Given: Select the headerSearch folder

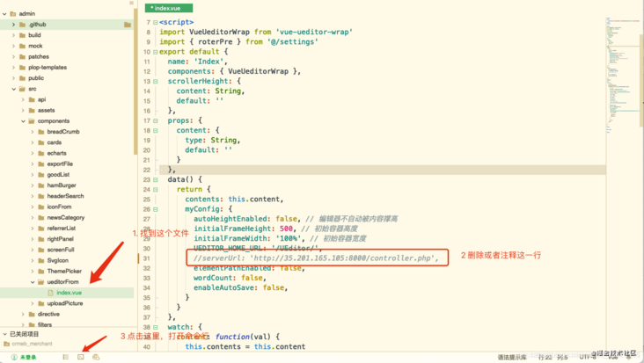Looking at the screenshot, I should coord(65,196).
